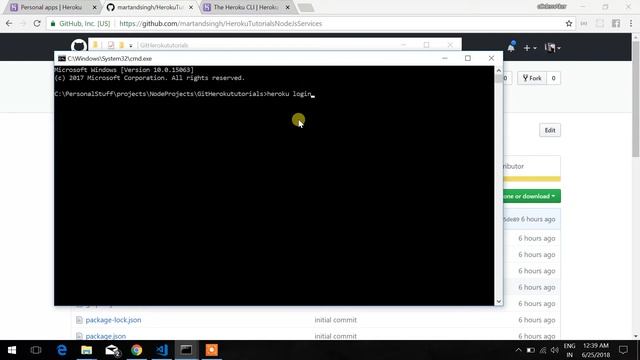Open File Explorer from taskbar
The height and width of the screenshot is (360, 640).
86,350
